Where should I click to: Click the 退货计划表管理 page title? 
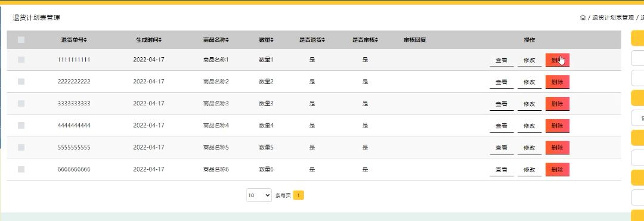pyautogui.click(x=36, y=18)
